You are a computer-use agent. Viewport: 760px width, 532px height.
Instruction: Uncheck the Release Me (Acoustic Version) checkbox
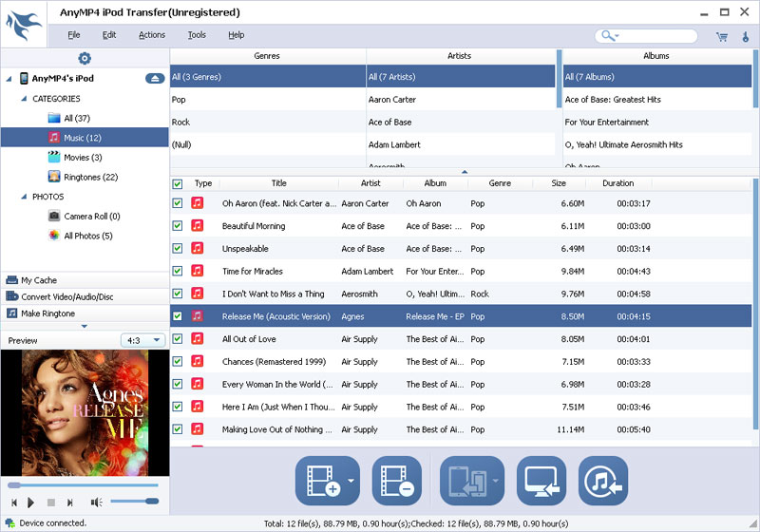pos(178,316)
